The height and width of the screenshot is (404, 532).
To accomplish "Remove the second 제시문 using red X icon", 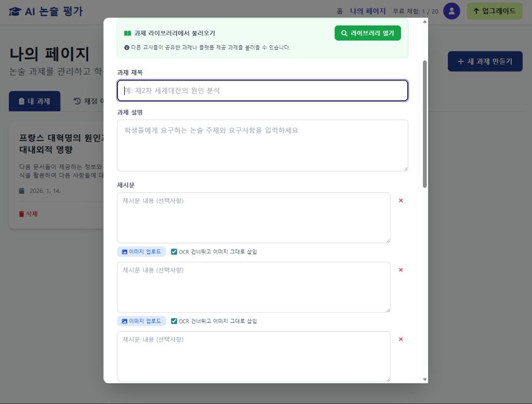I will 401,270.
